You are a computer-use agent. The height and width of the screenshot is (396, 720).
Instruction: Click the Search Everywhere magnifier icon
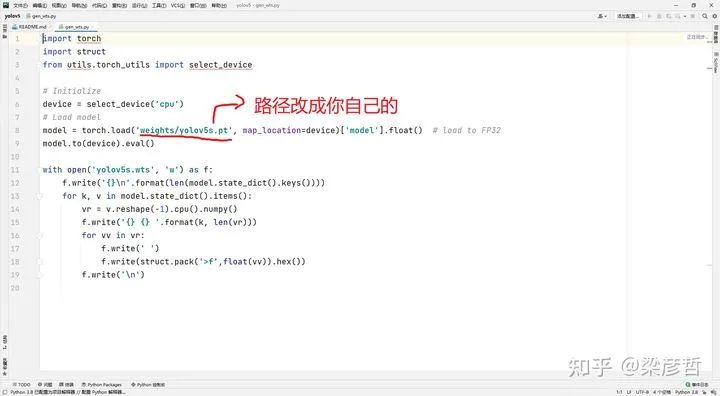coord(705,16)
